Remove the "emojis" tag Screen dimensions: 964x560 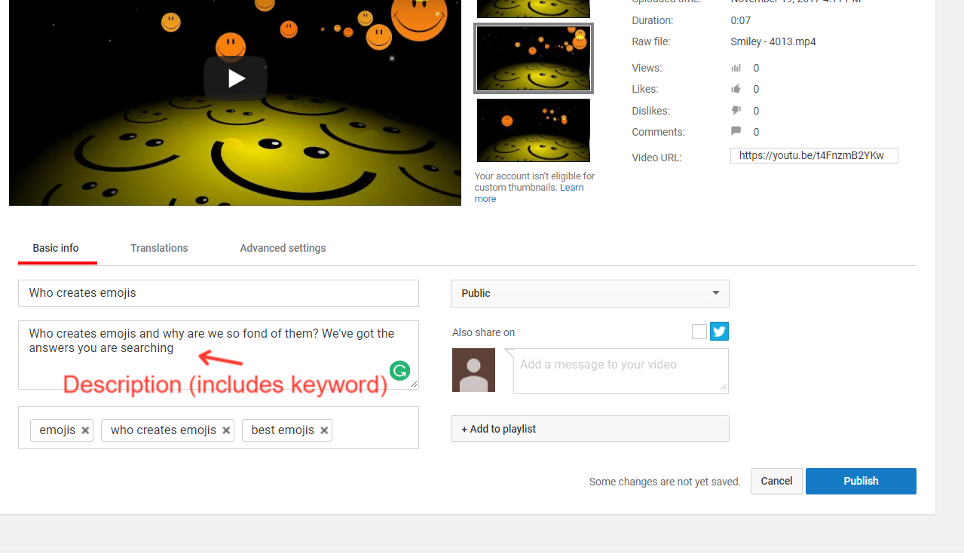pos(86,430)
